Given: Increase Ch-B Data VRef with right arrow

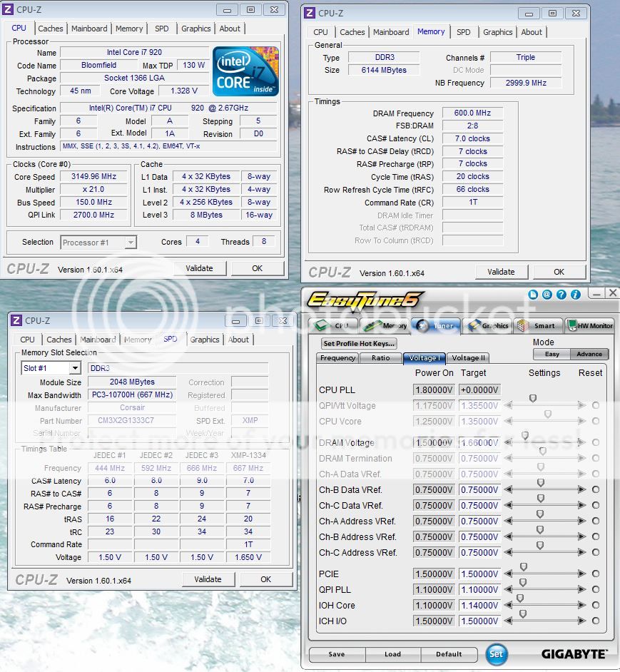Looking at the screenshot, I should pyautogui.click(x=581, y=489).
